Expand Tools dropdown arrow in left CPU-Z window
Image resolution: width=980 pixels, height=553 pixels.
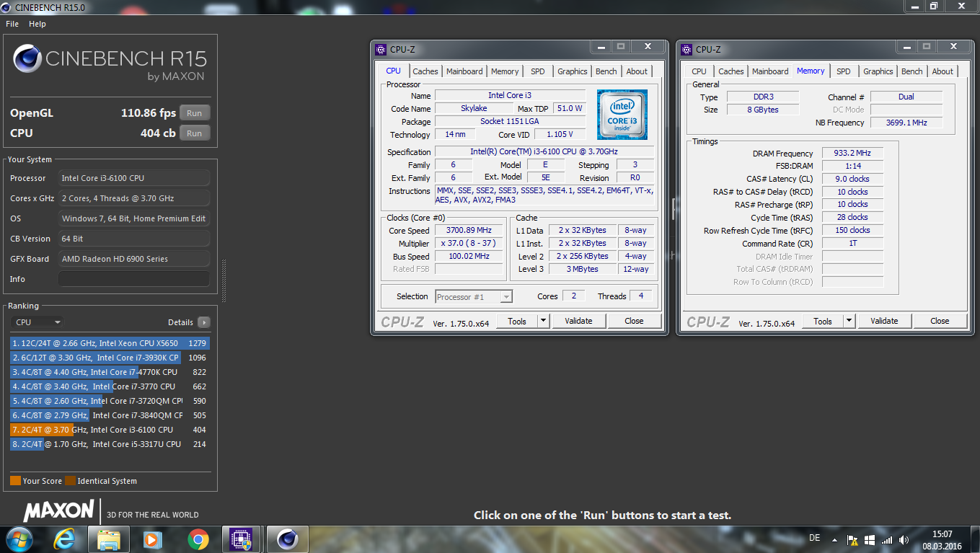544,321
